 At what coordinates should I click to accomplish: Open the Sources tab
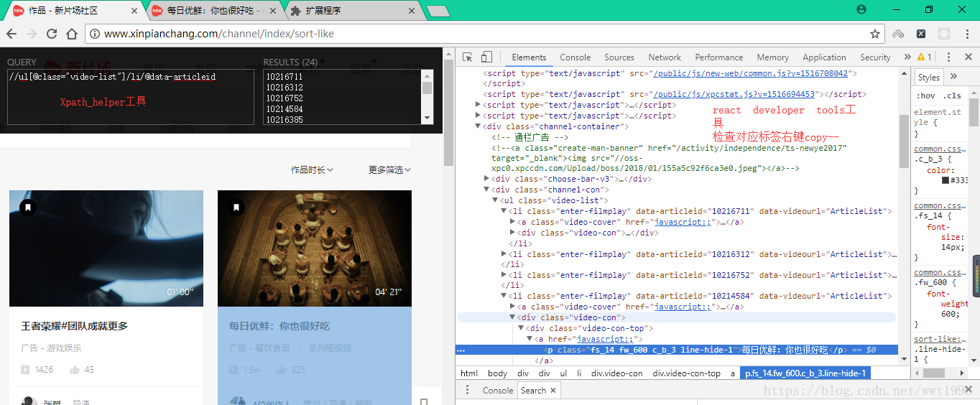point(619,57)
